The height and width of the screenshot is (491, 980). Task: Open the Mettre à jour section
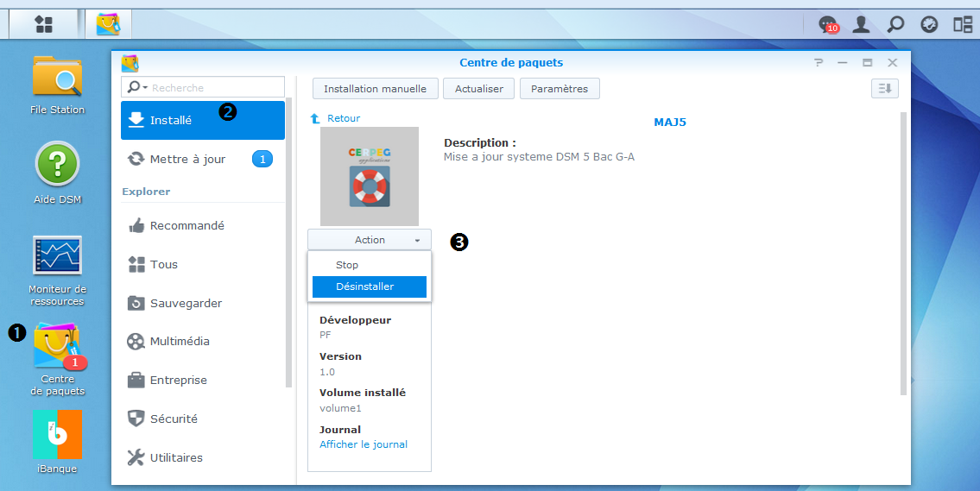[x=203, y=160]
